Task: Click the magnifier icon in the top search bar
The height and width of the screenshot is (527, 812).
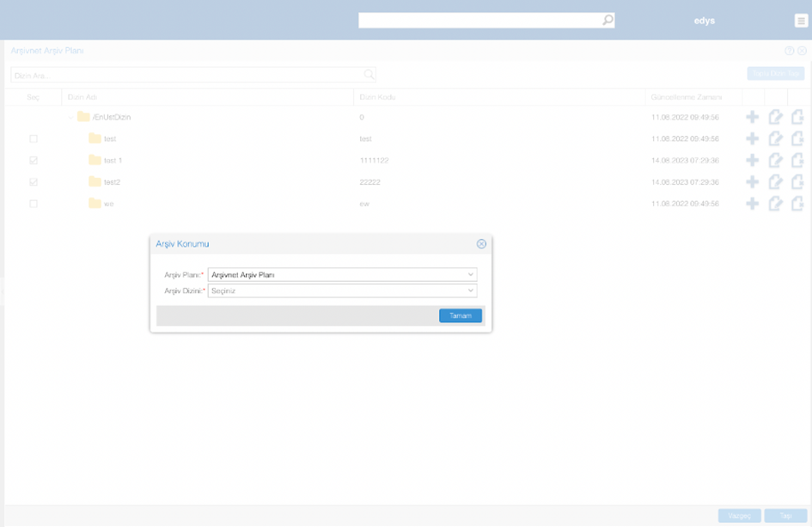Action: point(607,20)
